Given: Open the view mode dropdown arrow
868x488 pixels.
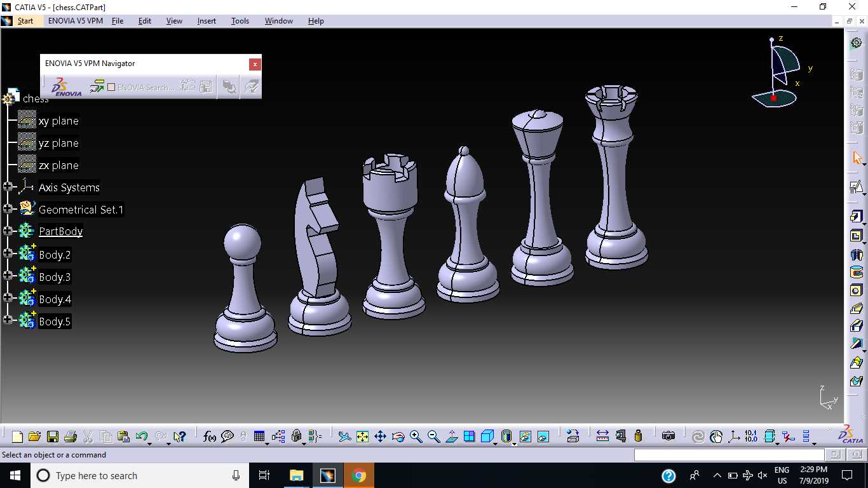Looking at the screenshot, I should pyautogui.click(x=514, y=443).
